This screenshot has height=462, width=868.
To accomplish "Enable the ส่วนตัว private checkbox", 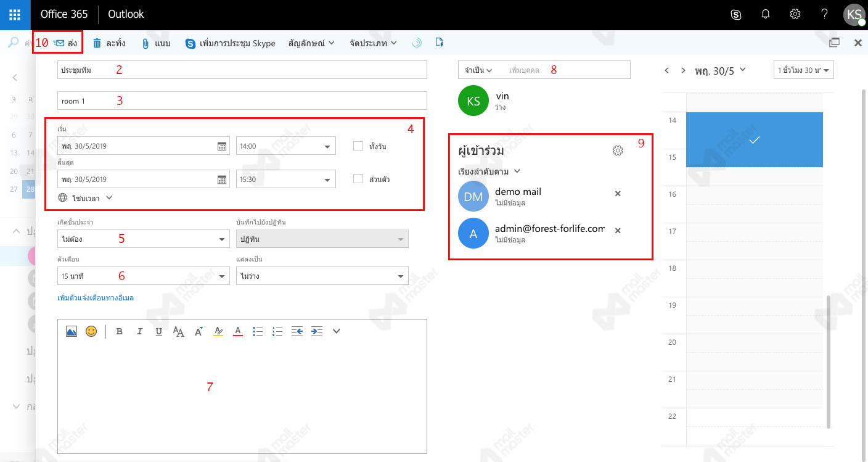I will (358, 179).
